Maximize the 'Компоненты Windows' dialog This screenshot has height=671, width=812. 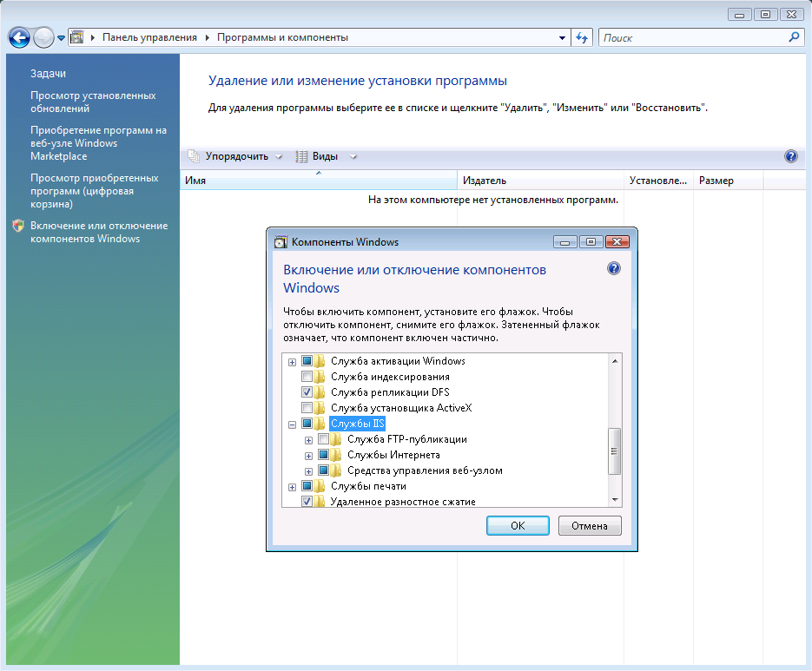(591, 242)
